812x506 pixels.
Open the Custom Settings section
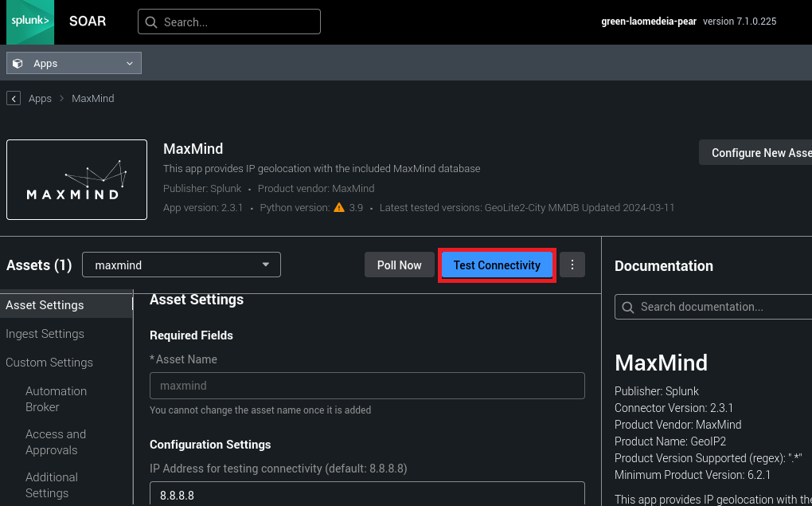49,363
